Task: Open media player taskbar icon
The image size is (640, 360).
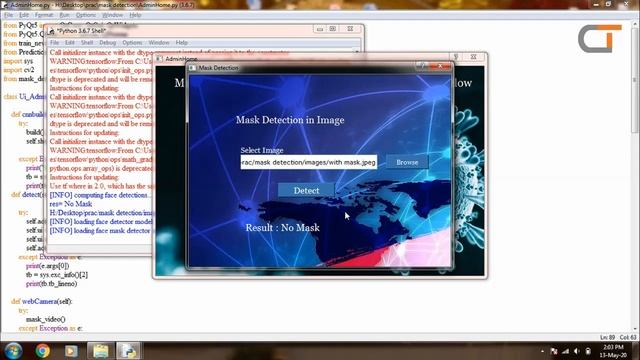Action: (71, 351)
